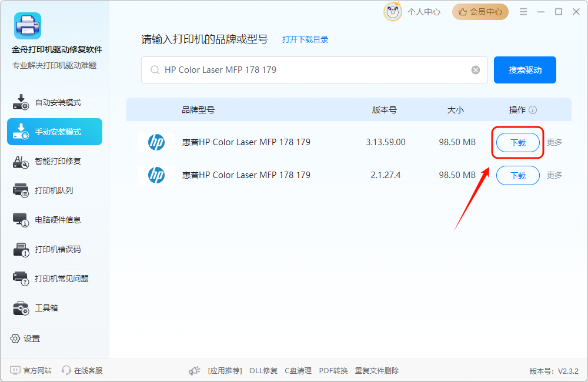The image size is (588, 382).
Task: Focus the printer model search field
Action: coord(314,70)
